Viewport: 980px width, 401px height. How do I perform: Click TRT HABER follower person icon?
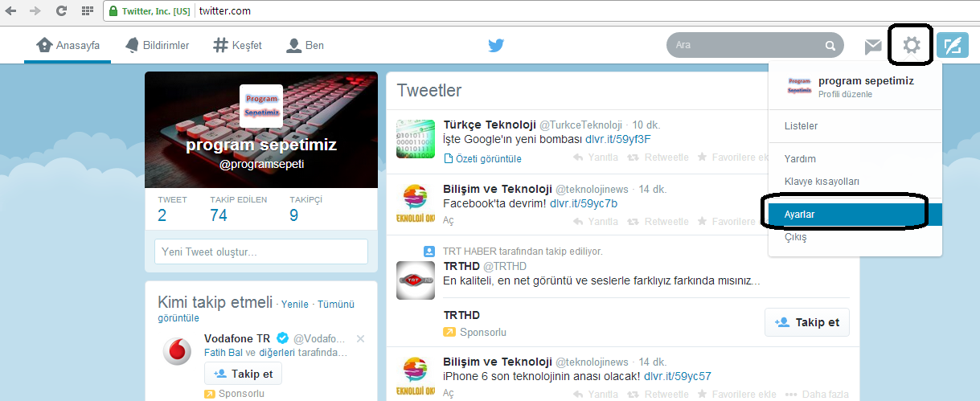(429, 251)
